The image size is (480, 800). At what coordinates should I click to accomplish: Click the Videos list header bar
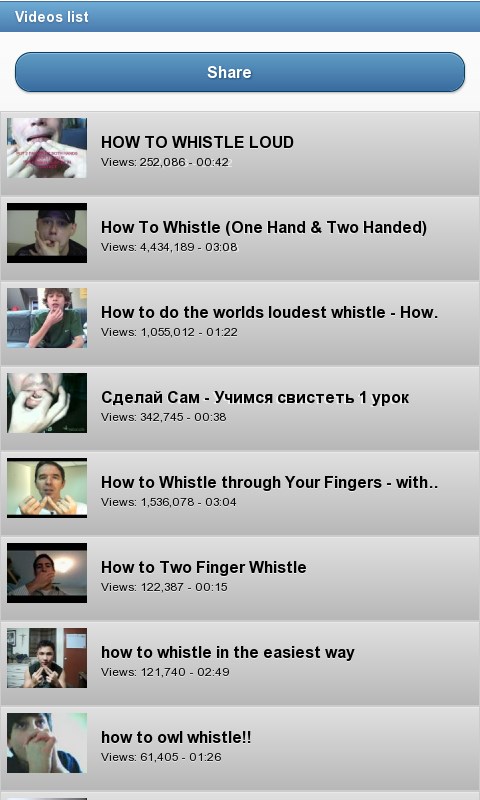(240, 16)
